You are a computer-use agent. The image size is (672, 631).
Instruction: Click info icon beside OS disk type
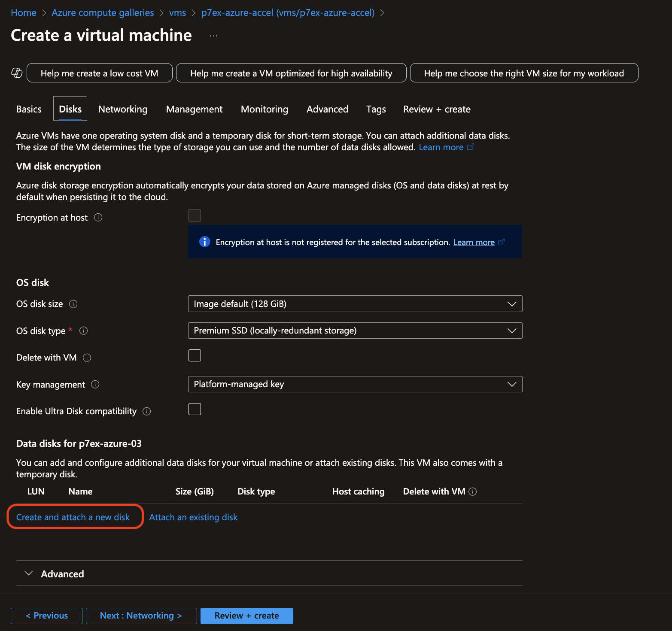84,331
